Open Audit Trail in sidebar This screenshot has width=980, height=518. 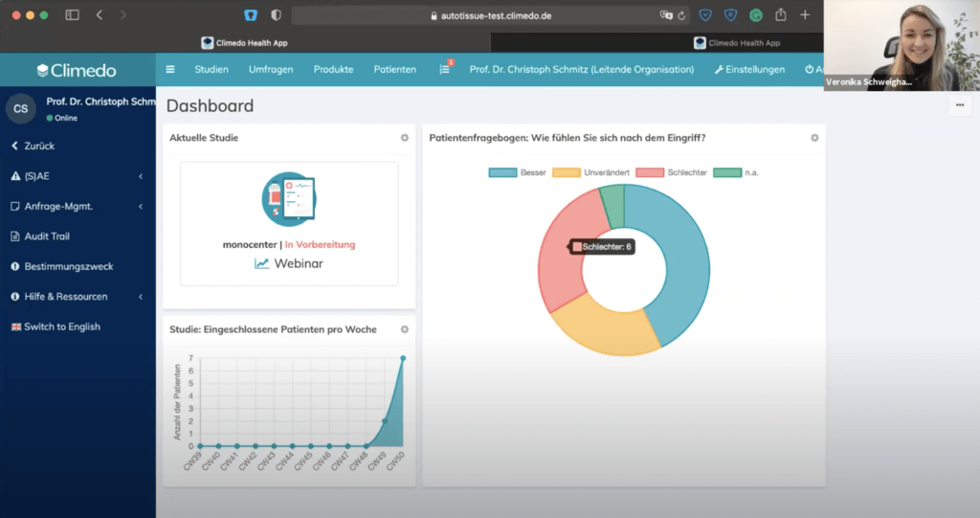(x=40, y=236)
